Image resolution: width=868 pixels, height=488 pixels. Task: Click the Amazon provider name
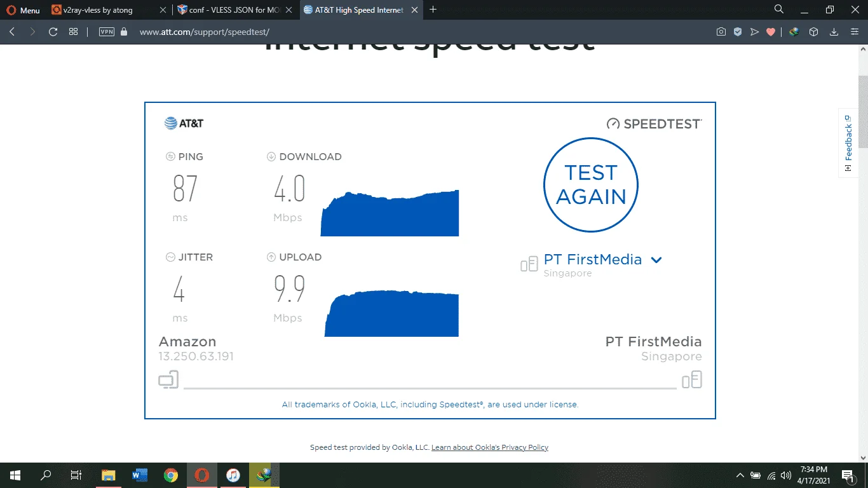pyautogui.click(x=187, y=342)
